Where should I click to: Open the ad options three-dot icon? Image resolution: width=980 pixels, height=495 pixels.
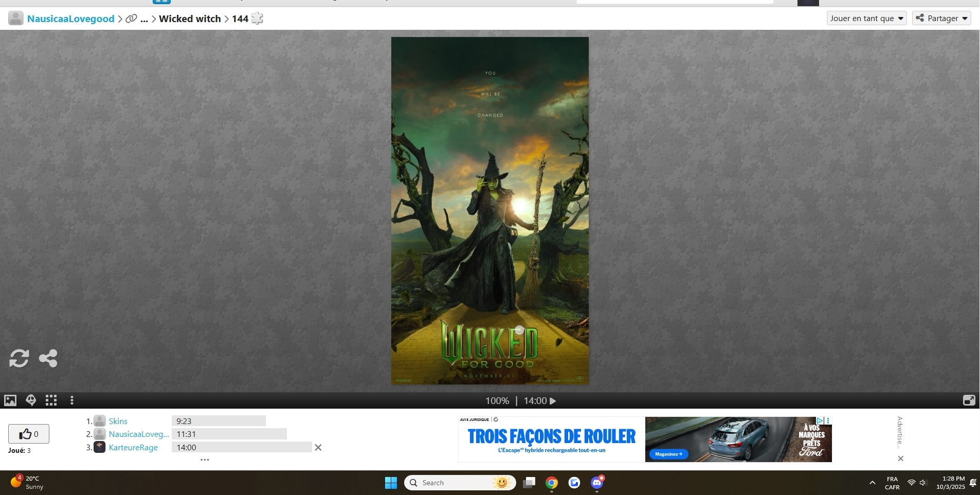click(828, 420)
